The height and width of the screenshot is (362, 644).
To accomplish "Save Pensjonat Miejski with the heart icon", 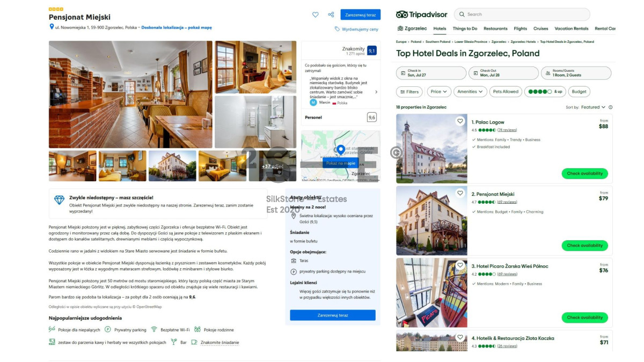I will pos(316,15).
